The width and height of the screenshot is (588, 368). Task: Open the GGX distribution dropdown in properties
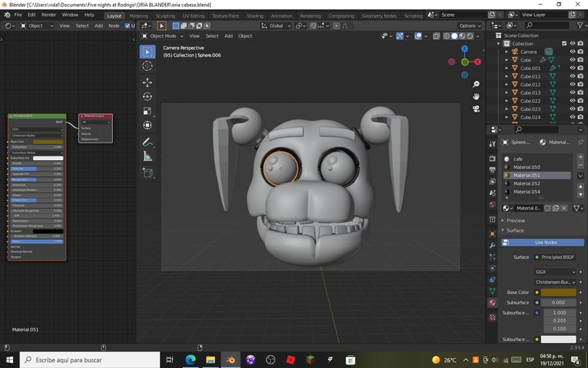[555, 272]
